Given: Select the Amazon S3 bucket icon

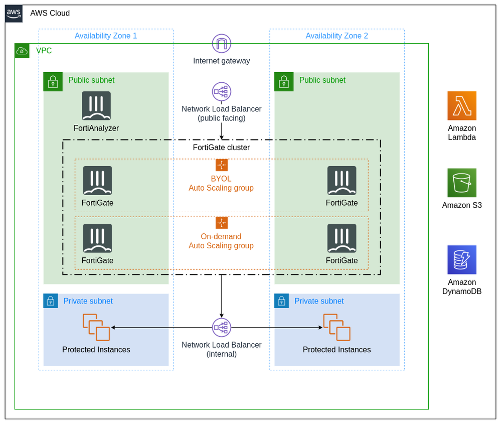Looking at the screenshot, I should [x=461, y=183].
